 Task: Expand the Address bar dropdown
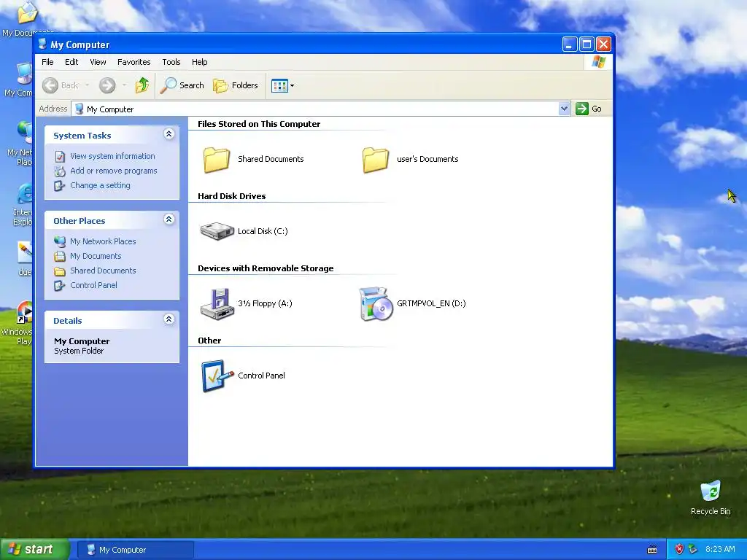click(564, 109)
